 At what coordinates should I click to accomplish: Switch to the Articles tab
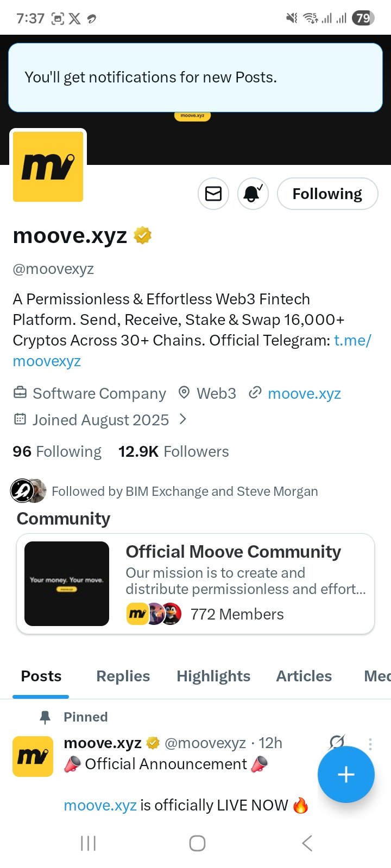click(304, 676)
